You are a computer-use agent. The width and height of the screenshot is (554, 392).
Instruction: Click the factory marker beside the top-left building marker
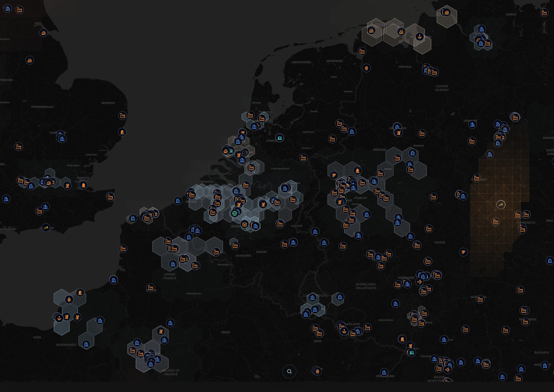(20, 10)
